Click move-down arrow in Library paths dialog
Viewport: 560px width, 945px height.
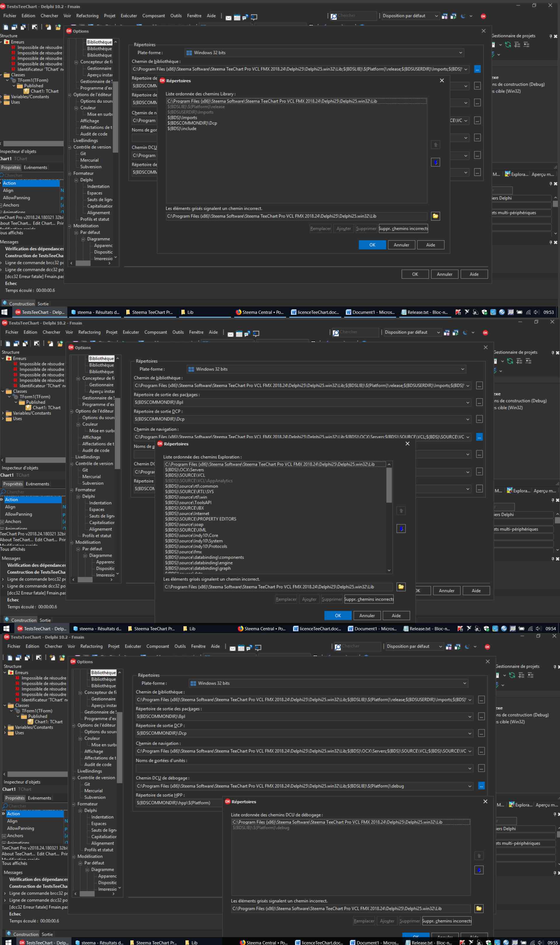point(435,162)
